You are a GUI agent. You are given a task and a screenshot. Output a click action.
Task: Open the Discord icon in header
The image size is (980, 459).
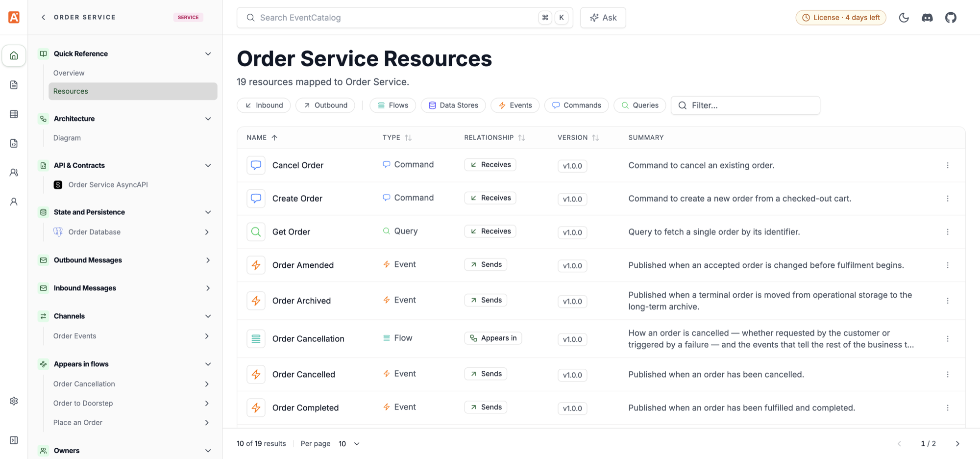pos(927,18)
